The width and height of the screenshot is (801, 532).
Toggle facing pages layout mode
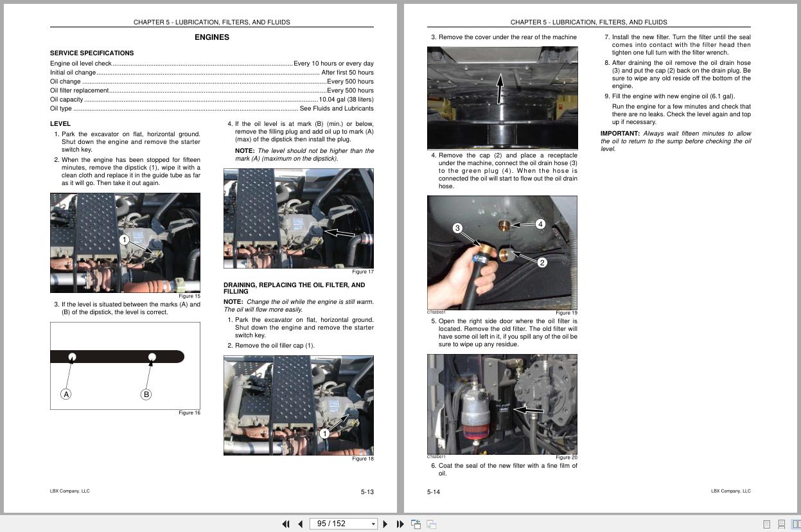point(795,524)
